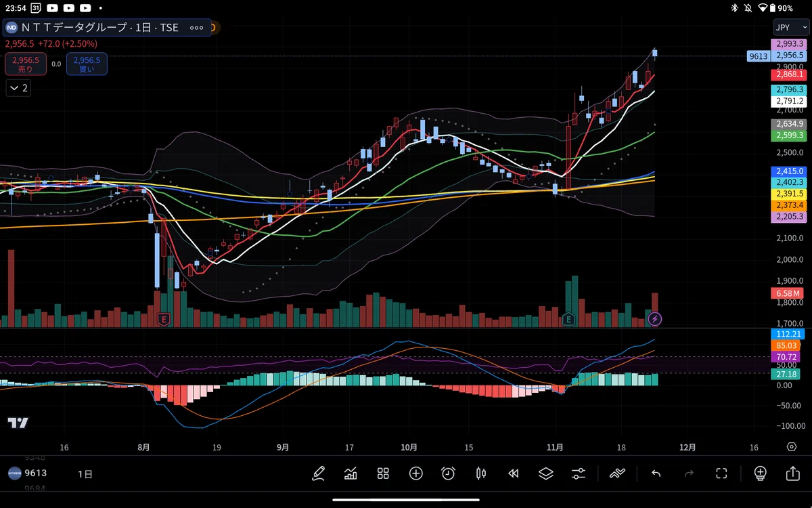The image size is (812, 508).
Task: Tap the candlestick chart type icon
Action: (481, 473)
